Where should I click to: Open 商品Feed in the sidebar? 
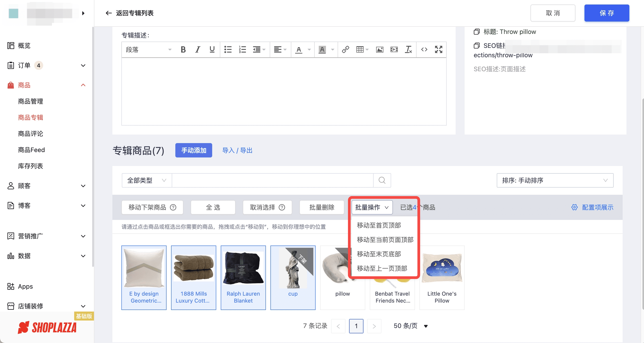[31, 150]
